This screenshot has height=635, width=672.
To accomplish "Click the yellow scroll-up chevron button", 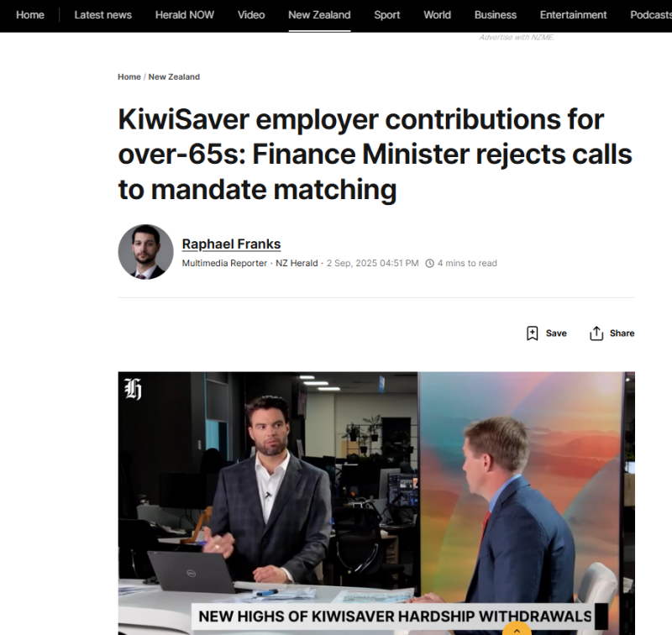I will (x=517, y=629).
